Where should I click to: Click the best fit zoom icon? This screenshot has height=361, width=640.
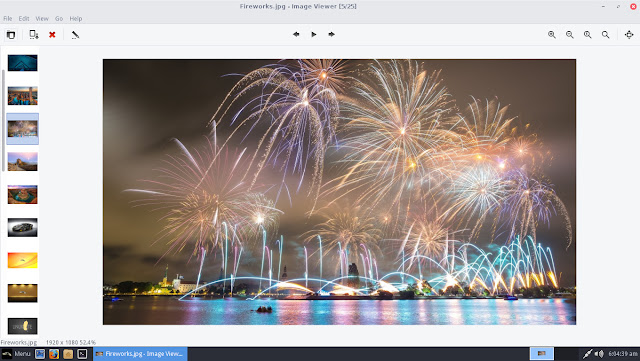coord(605,35)
